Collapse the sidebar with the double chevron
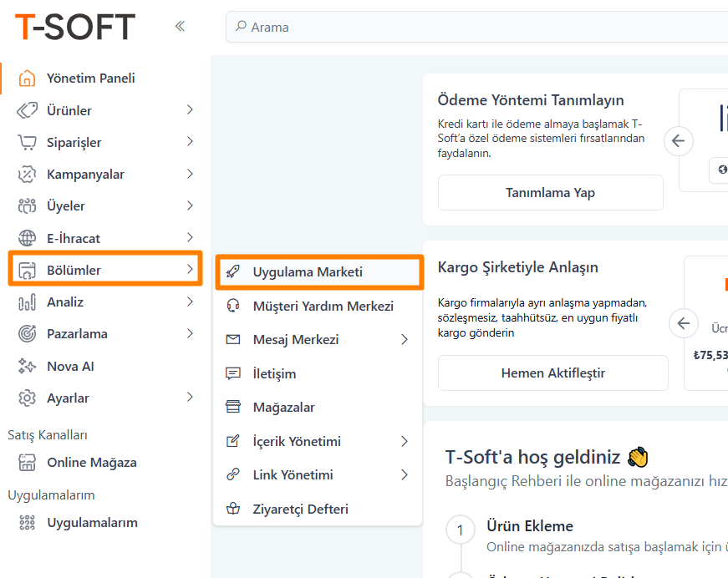 point(180,26)
